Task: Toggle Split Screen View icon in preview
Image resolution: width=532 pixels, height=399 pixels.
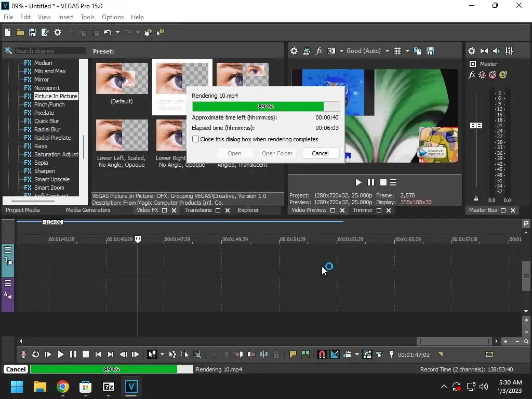Action: (331, 51)
